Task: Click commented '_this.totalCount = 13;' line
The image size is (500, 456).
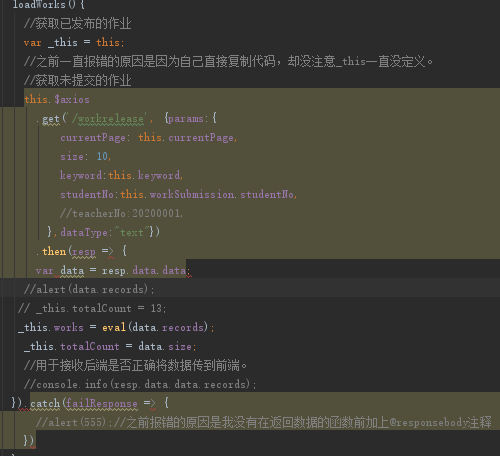Action: tap(92, 308)
